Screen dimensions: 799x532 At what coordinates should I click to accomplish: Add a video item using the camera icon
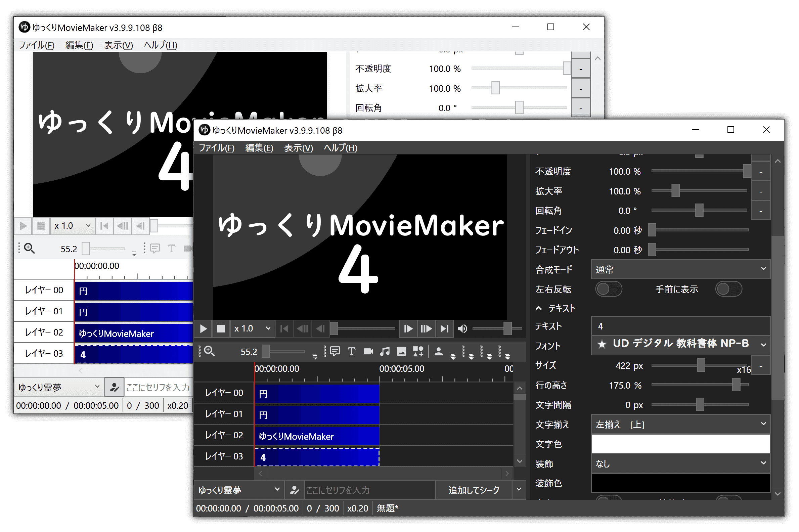point(368,352)
